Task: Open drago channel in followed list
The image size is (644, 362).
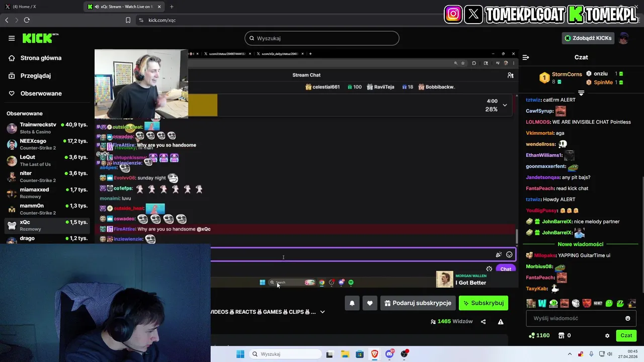Action: pyautogui.click(x=47, y=238)
